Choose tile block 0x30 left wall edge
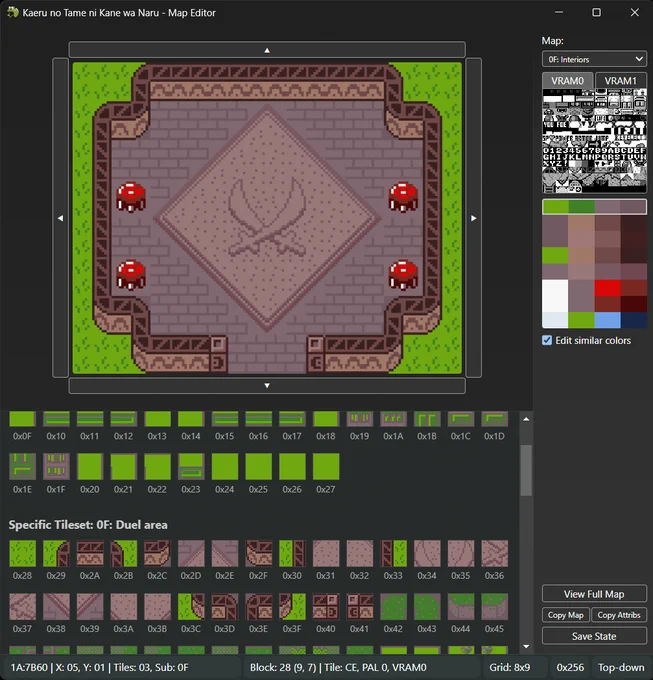This screenshot has height=680, width=653. (x=292, y=553)
